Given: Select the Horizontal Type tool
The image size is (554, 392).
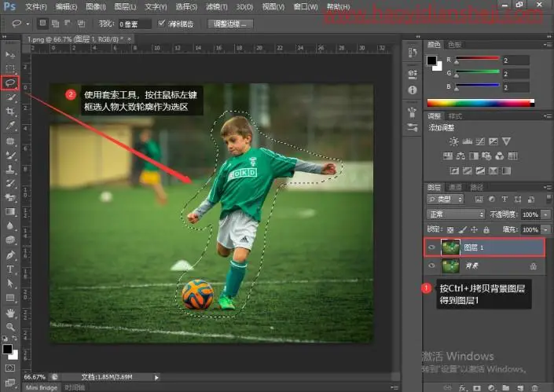Looking at the screenshot, I should tap(10, 269).
